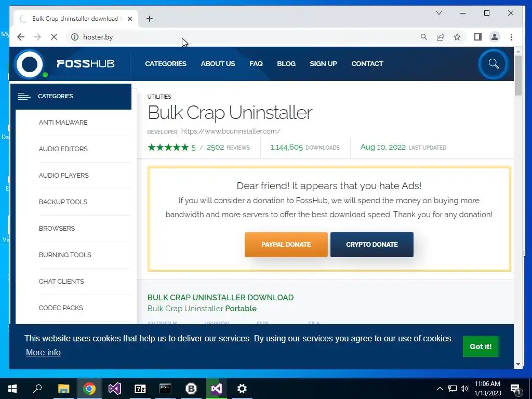The width and height of the screenshot is (532, 399).
Task: View site information icon in address bar
Action: (75, 37)
